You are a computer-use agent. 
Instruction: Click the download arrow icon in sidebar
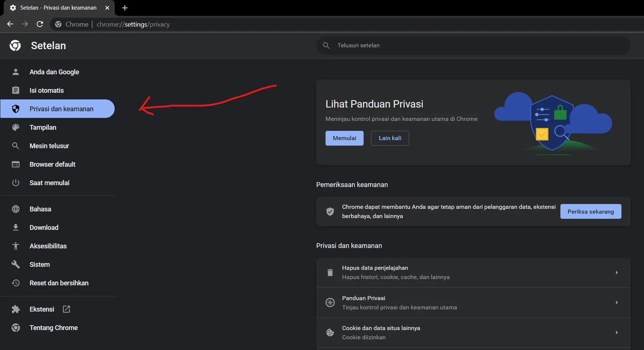pos(16,227)
